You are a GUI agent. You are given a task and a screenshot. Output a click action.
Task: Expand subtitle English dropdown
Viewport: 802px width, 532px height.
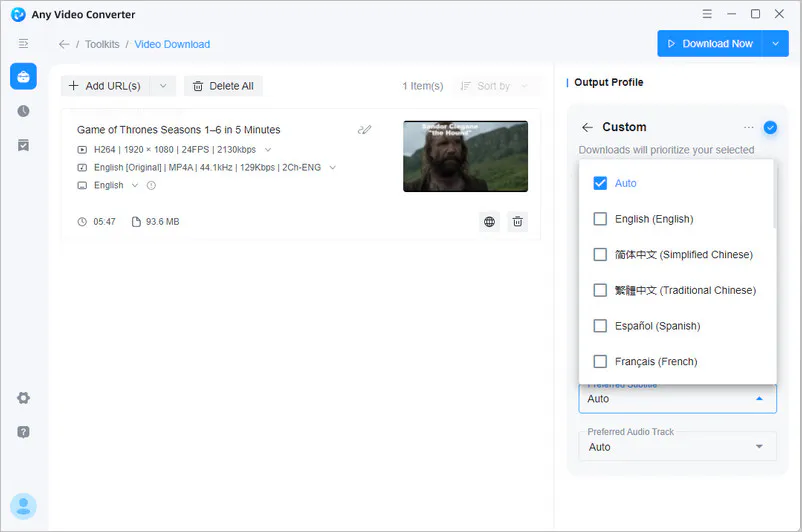[135, 185]
